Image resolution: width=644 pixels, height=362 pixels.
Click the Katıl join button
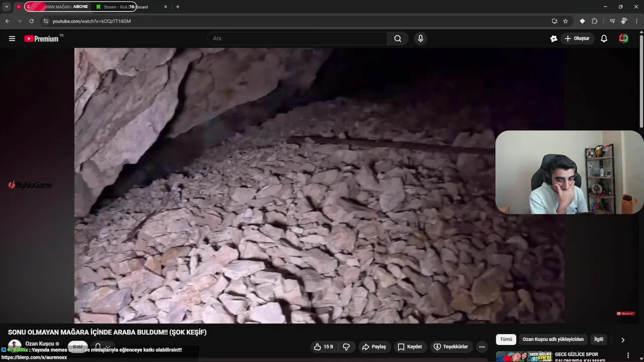(78, 347)
